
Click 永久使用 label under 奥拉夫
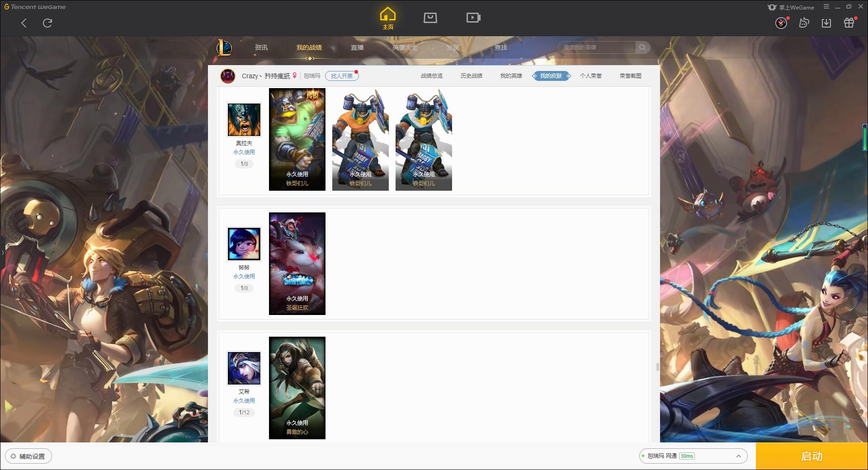pos(244,152)
